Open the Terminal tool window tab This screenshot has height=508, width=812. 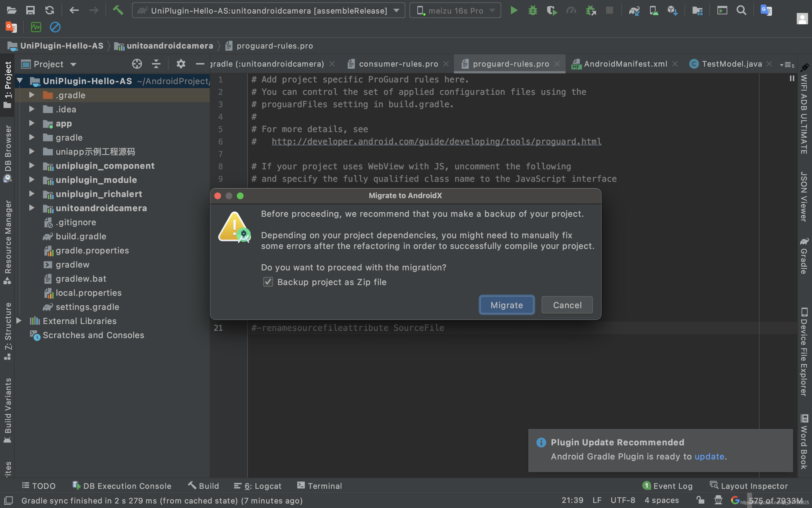click(320, 486)
